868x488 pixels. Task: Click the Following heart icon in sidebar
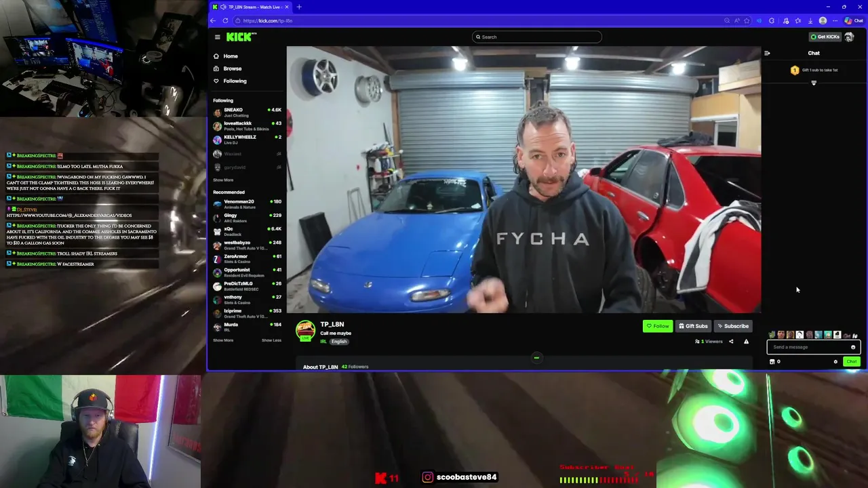(216, 81)
